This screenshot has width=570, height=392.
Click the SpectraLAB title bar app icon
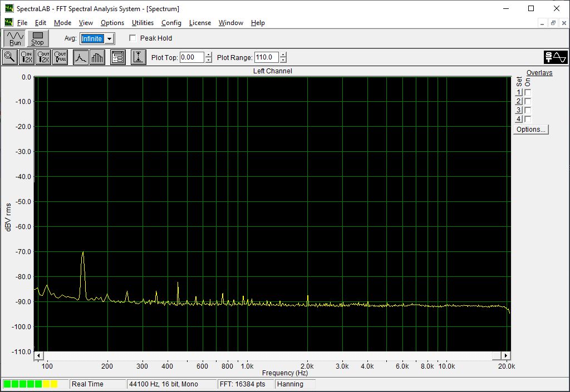tap(9, 8)
